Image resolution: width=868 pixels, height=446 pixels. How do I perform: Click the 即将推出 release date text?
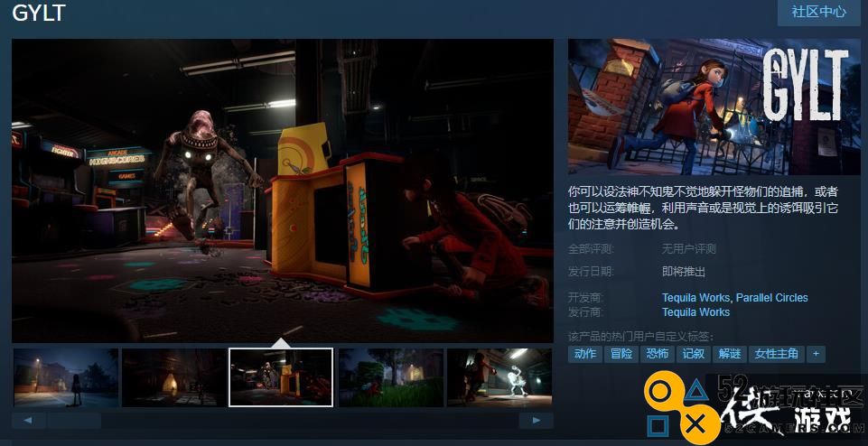(684, 272)
